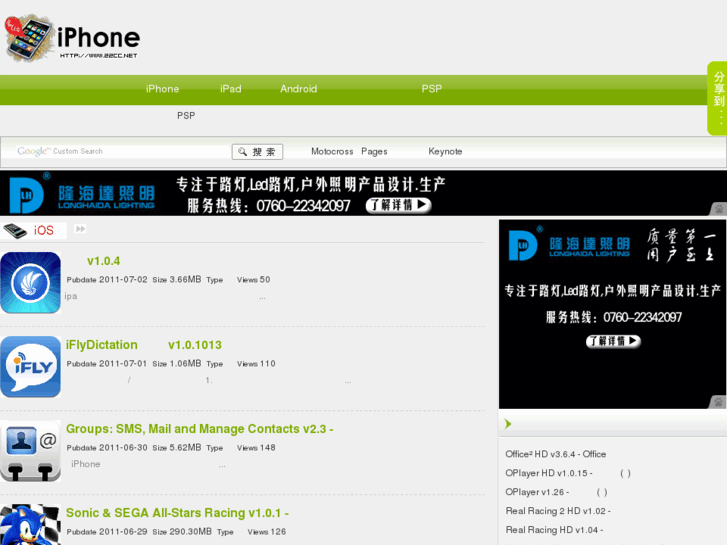Switch to the Android navigation tab
Screen dimensions: 727x545
coord(299,89)
